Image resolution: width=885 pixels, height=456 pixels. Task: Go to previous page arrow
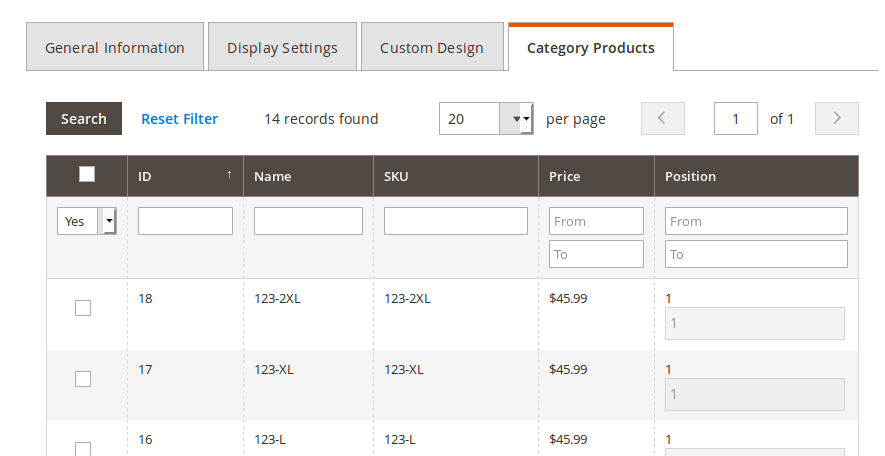[663, 119]
